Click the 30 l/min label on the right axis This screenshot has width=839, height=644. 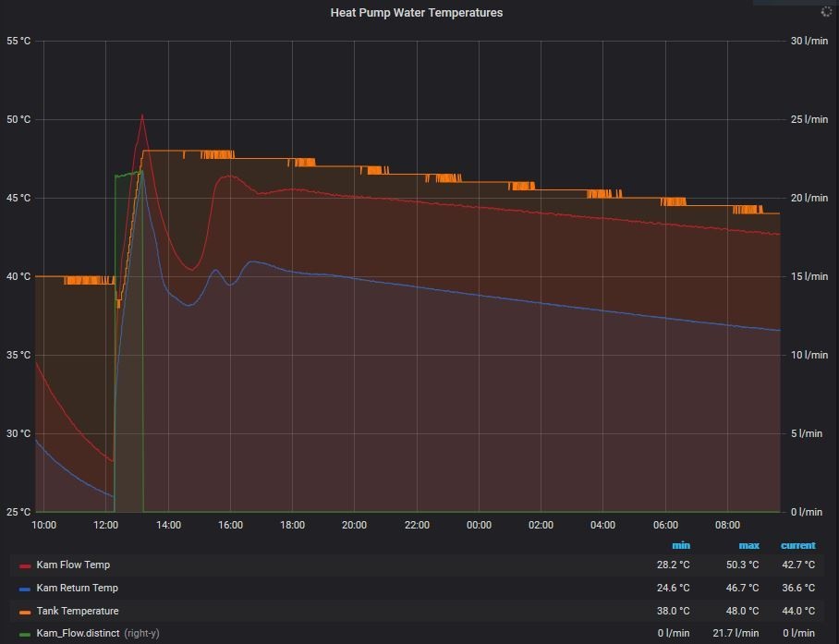(809, 42)
